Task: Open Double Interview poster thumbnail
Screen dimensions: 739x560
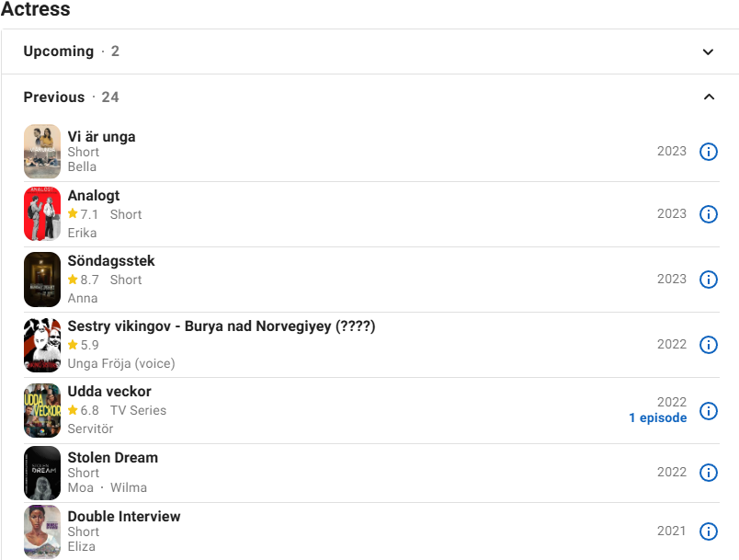Action: coord(42,531)
